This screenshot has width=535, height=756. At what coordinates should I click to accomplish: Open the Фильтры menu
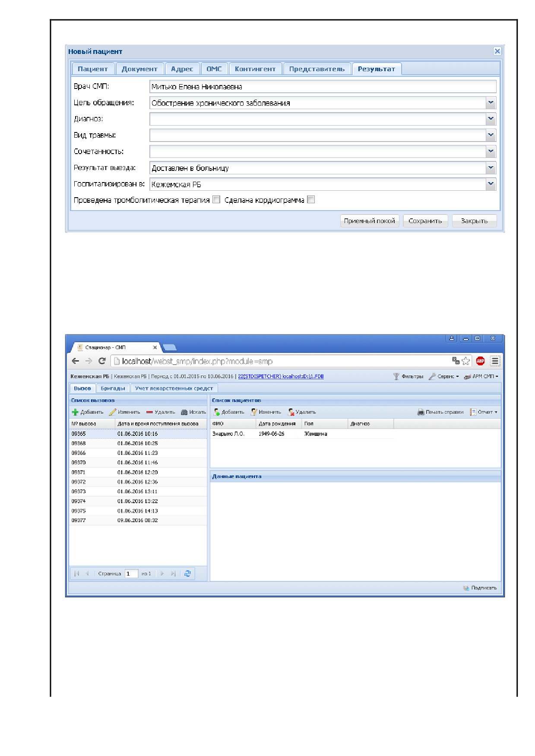408,377
